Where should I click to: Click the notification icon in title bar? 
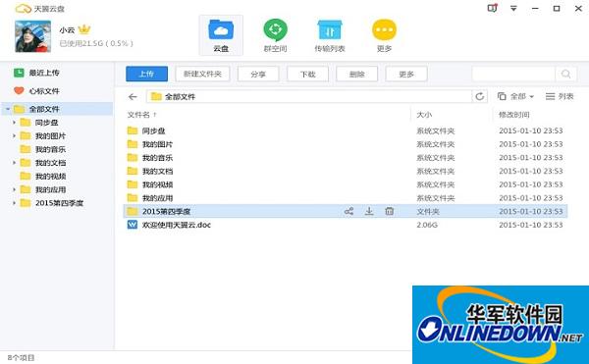[492, 8]
